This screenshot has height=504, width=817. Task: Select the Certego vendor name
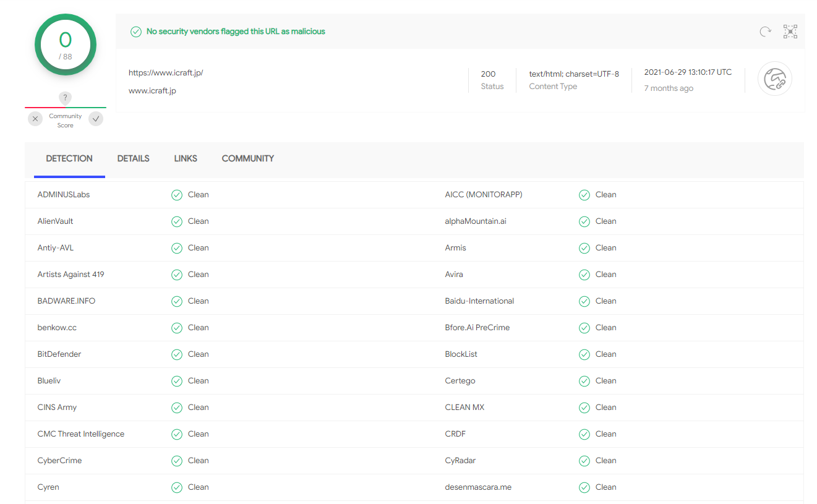460,381
